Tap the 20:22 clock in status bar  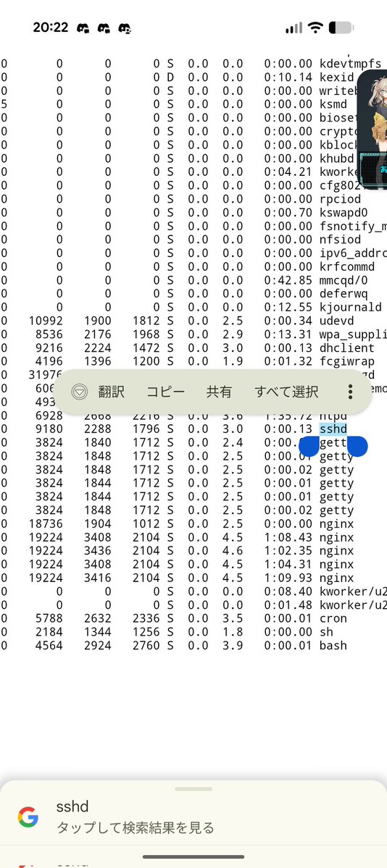tap(51, 27)
